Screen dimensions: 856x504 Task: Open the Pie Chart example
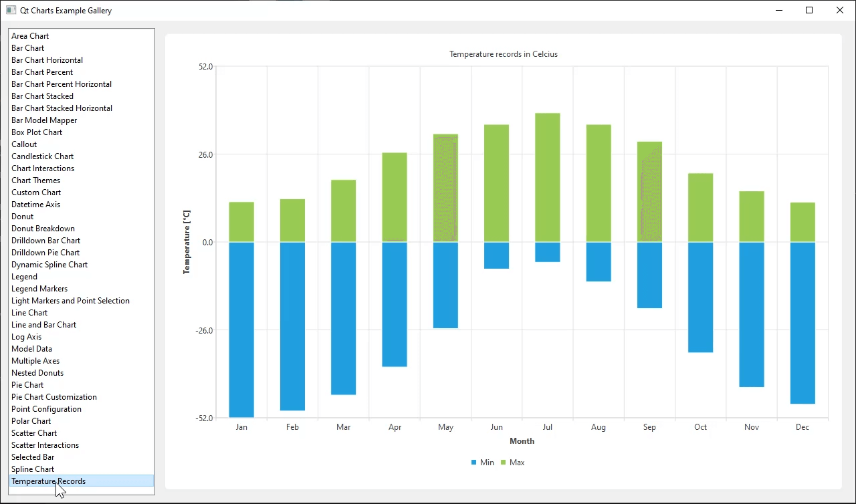pyautogui.click(x=27, y=384)
